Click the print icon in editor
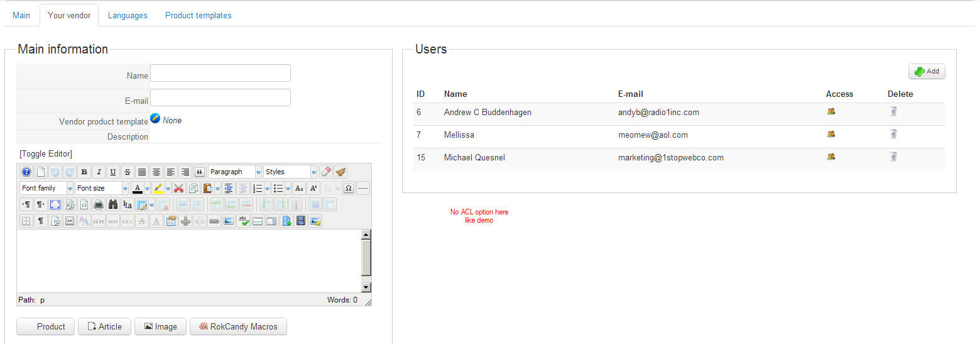 (x=99, y=204)
